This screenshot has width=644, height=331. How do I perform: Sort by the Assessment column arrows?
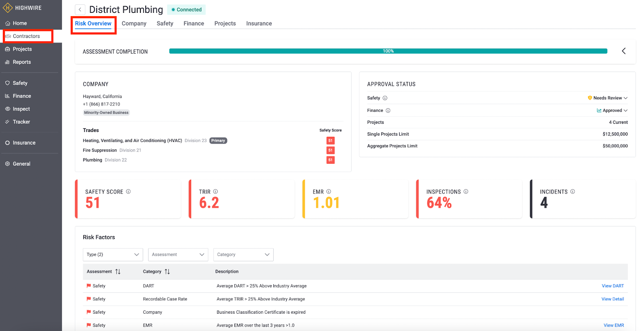[x=118, y=272]
